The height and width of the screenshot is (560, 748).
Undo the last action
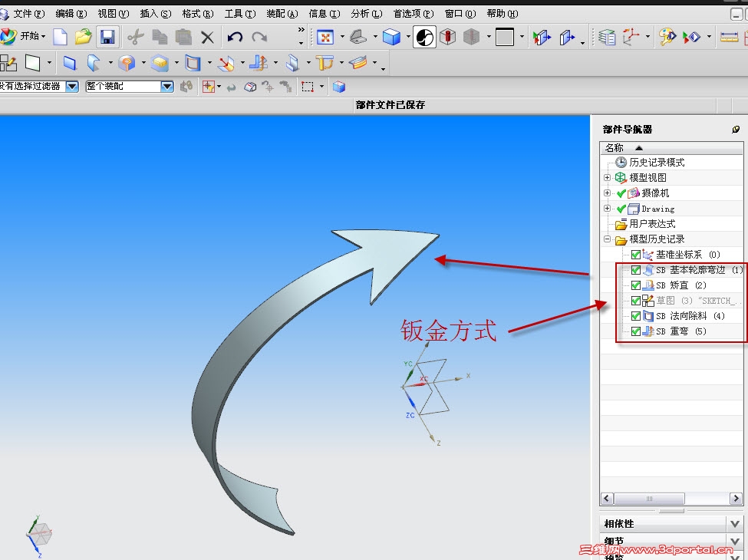(236, 37)
